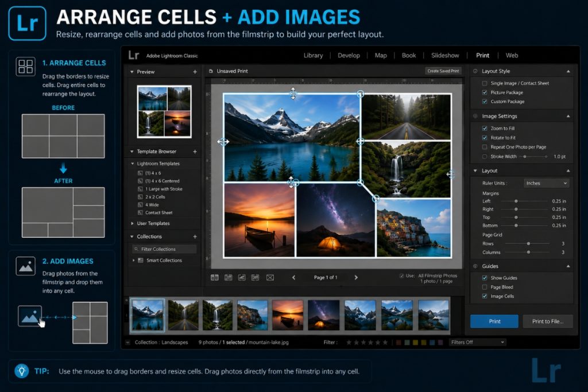The image size is (588, 392).
Task: Select the sunset boat photo in the filmstrip
Action: (288, 315)
